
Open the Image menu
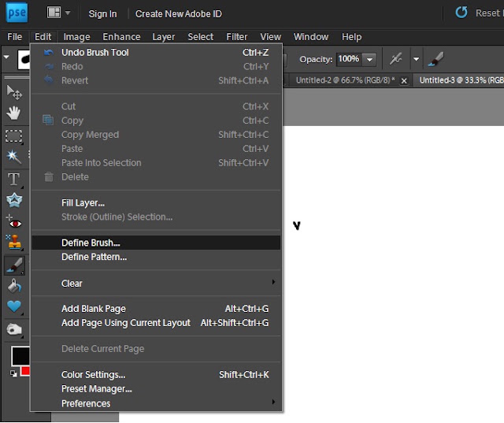(x=76, y=37)
